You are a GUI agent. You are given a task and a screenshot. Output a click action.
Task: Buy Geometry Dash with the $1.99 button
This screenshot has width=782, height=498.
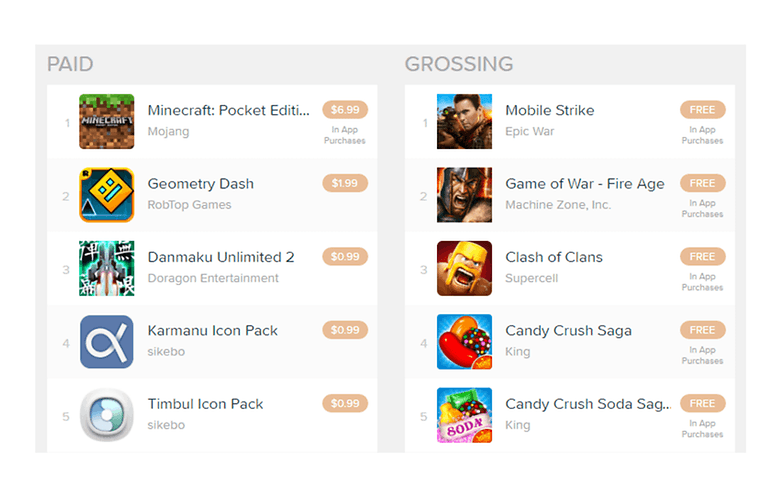[x=345, y=183]
